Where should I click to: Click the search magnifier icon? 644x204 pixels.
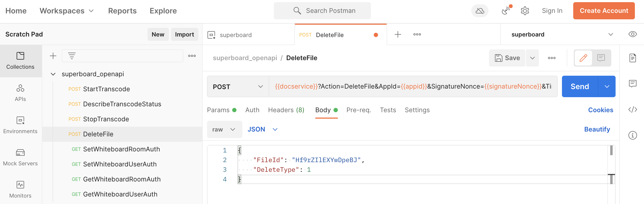coord(297,11)
